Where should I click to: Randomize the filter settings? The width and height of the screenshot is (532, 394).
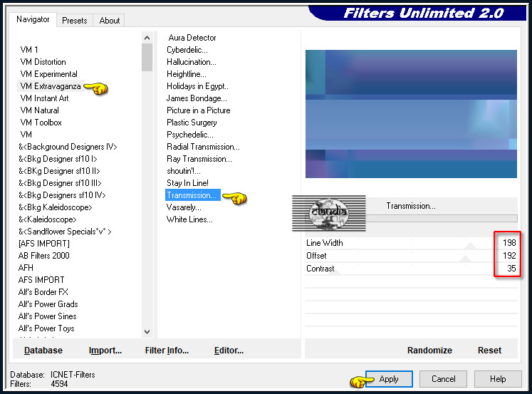[429, 351]
